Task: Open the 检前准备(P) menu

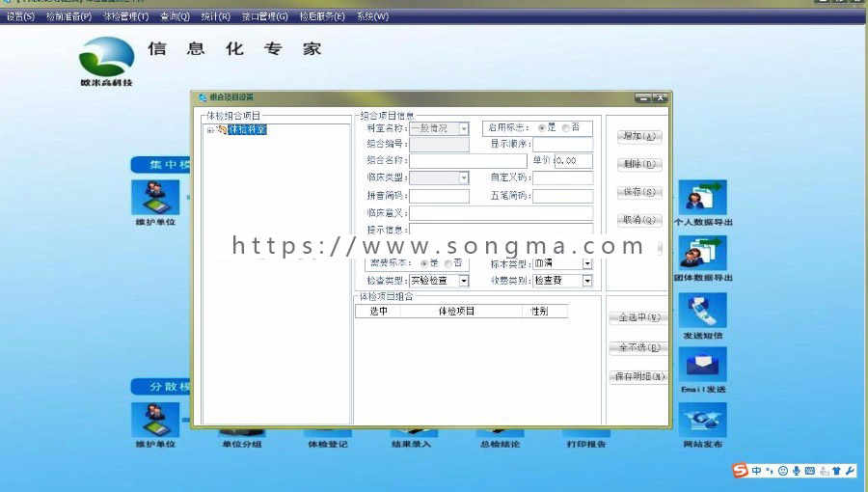Action: [x=68, y=16]
